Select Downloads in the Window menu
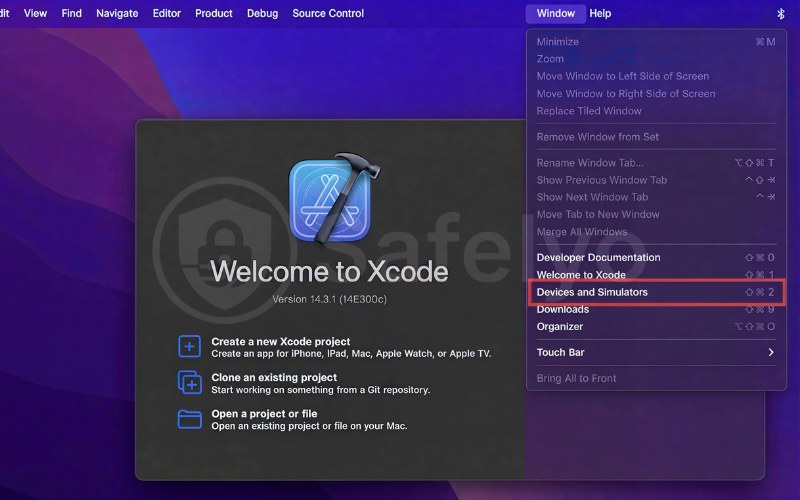This screenshot has height=500, width=800. (x=656, y=310)
